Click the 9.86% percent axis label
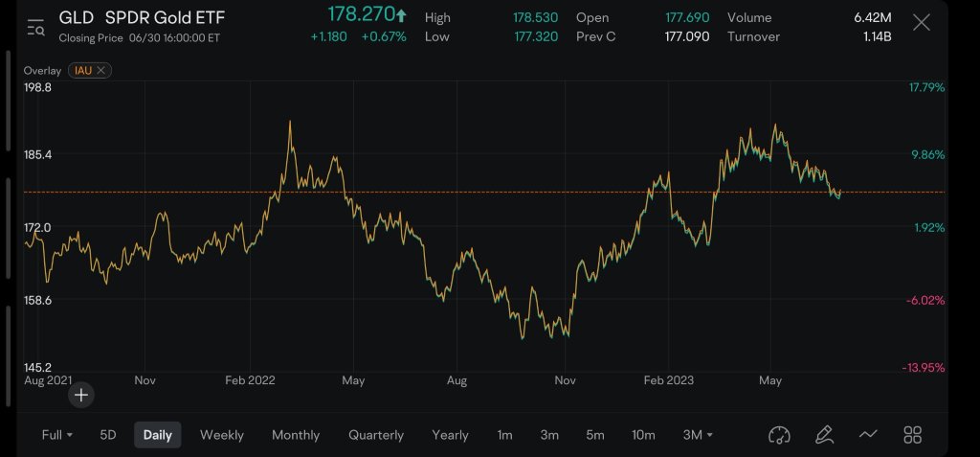 (x=928, y=154)
